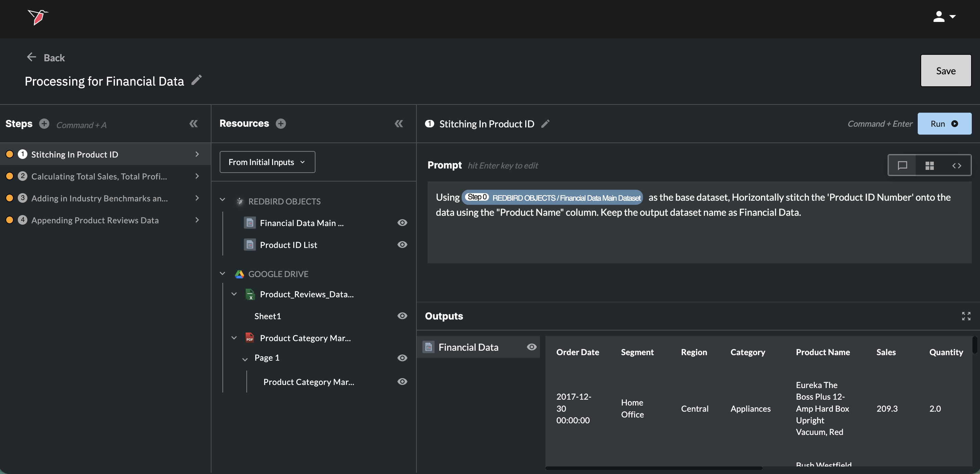Open the Appending Product Reviews Data step
980x474 pixels.
point(95,220)
